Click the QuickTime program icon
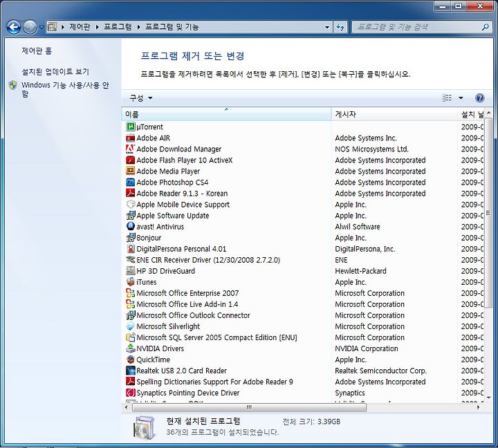Image resolution: width=498 pixels, height=448 pixels. [x=131, y=360]
